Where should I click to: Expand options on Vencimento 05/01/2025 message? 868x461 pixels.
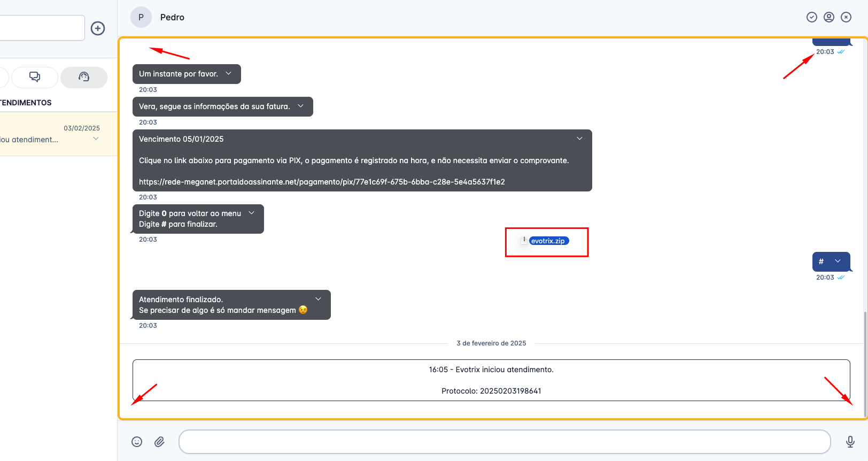click(579, 139)
